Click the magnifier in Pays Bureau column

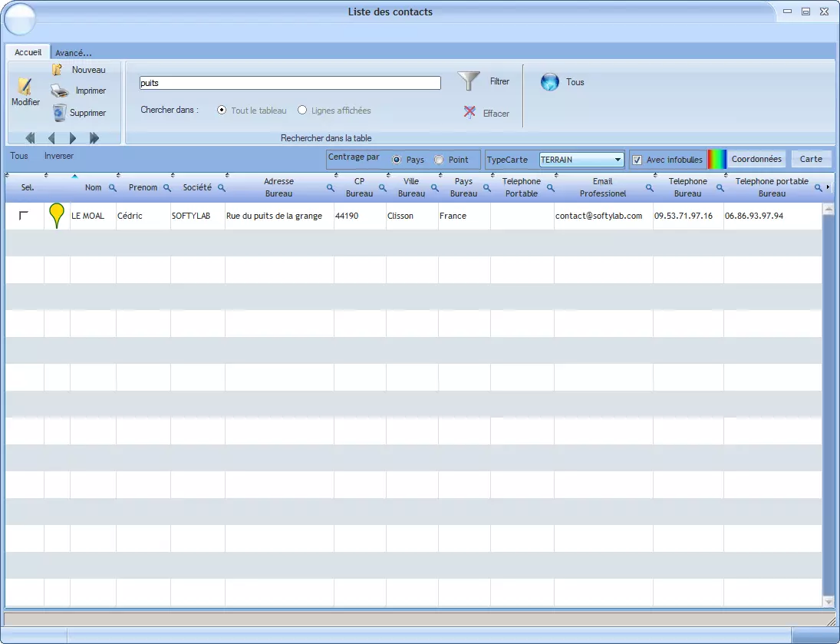(x=487, y=188)
